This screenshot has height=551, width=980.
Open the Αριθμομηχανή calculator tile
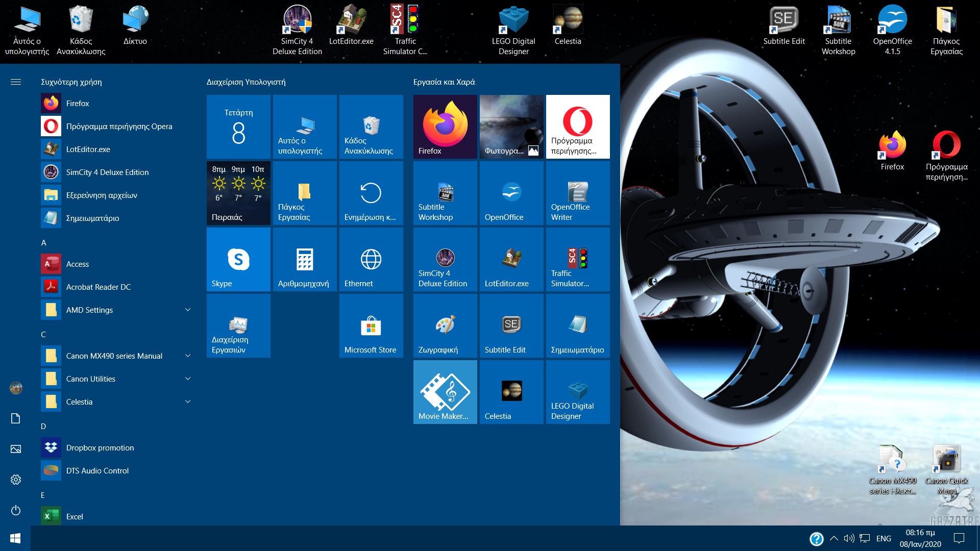pyautogui.click(x=305, y=259)
